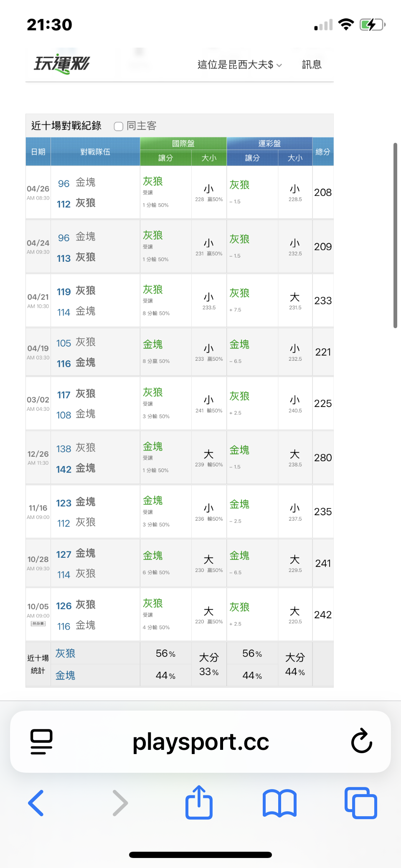Open Safari bookmarks
Image resolution: width=401 pixels, height=868 pixels.
tap(279, 803)
